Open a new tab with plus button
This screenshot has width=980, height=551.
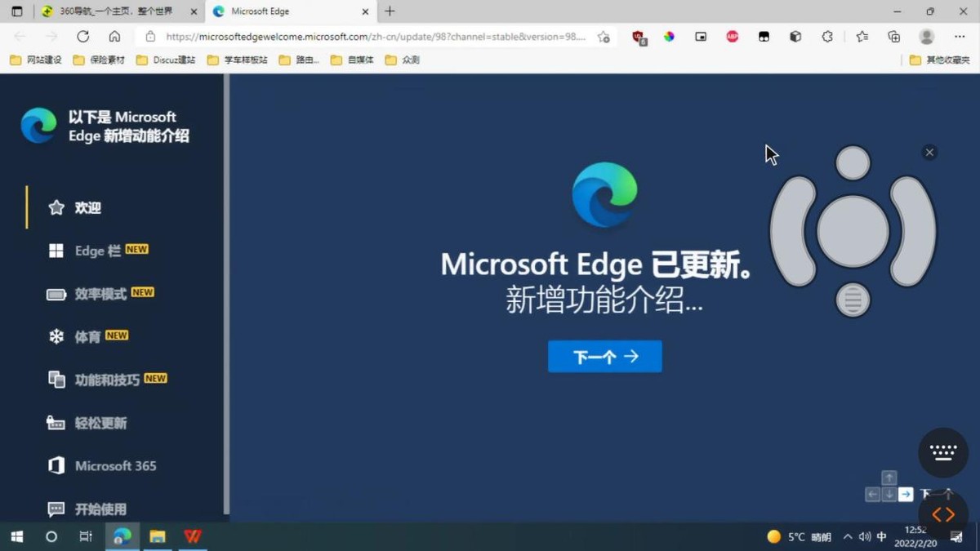pyautogui.click(x=390, y=11)
